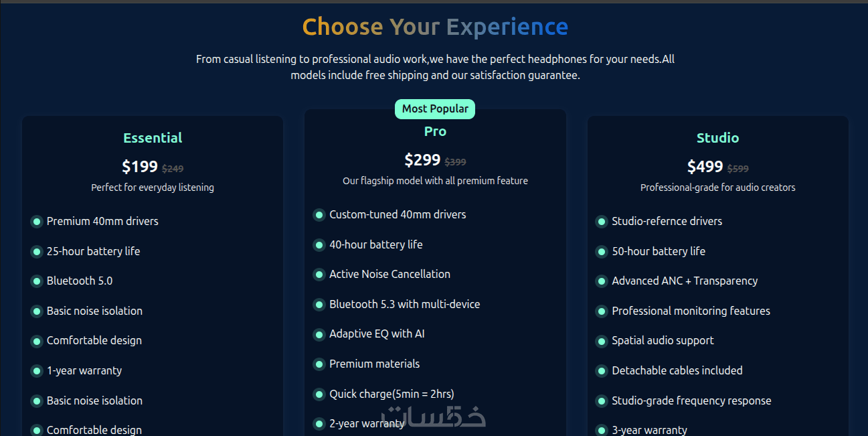Click the Most Popular badge
Viewport: 868px width, 436px height.
pyautogui.click(x=435, y=109)
